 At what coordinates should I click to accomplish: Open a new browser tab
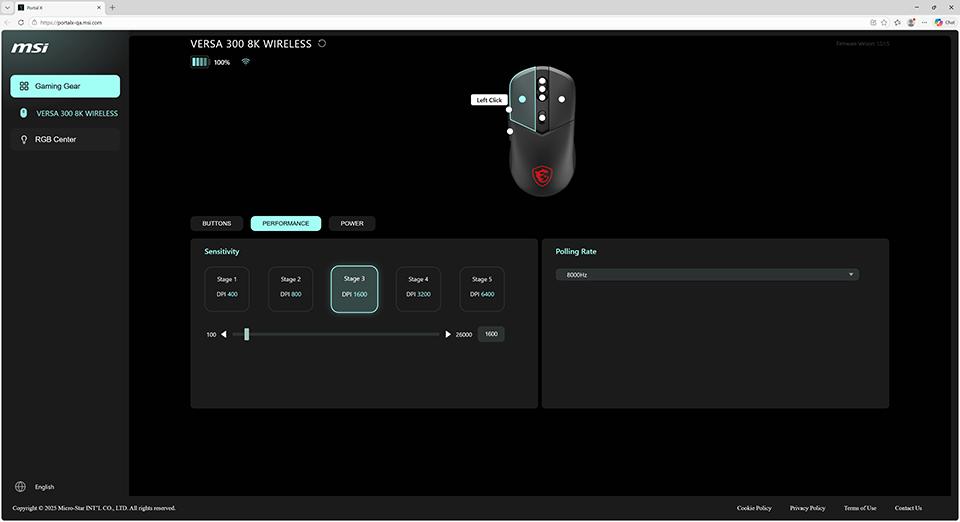tap(112, 8)
